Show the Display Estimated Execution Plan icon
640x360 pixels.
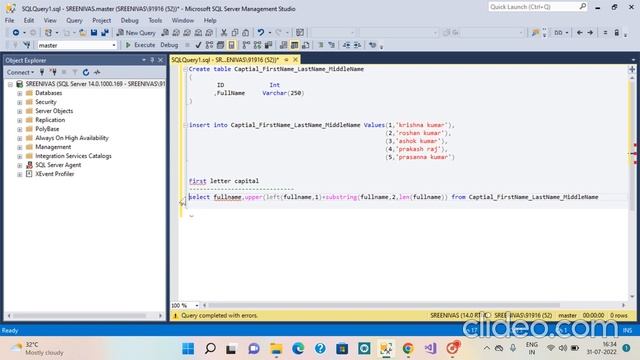click(209, 45)
